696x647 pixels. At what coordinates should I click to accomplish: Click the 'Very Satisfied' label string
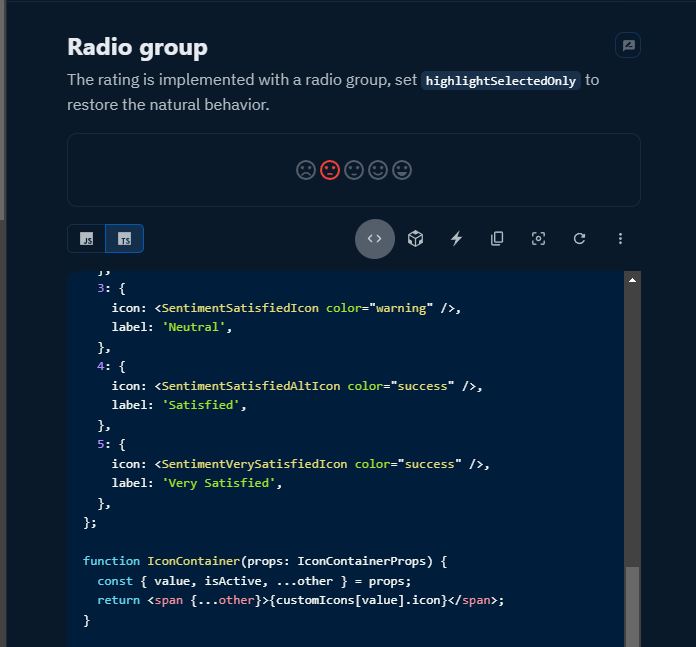(x=218, y=483)
